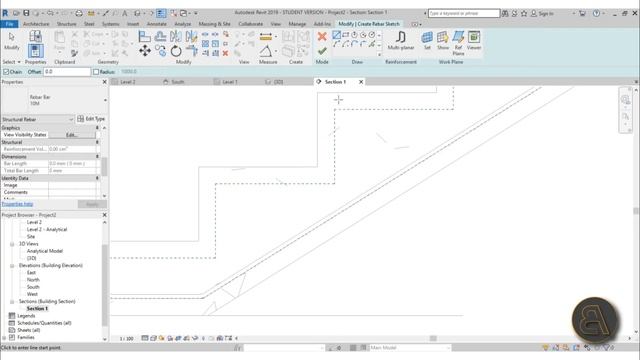Image resolution: width=640 pixels, height=360 pixels.
Task: Open the Annotate ribbon tab
Action: [x=157, y=24]
